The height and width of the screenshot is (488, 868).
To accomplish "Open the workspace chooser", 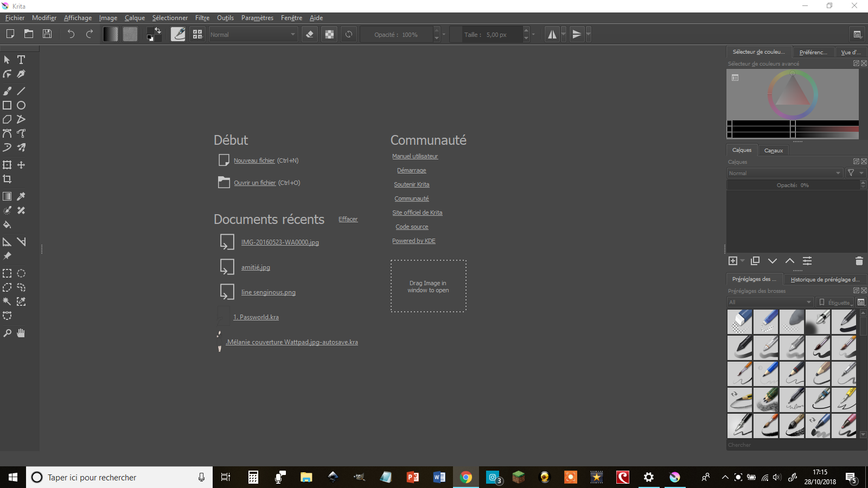I will 857,34.
